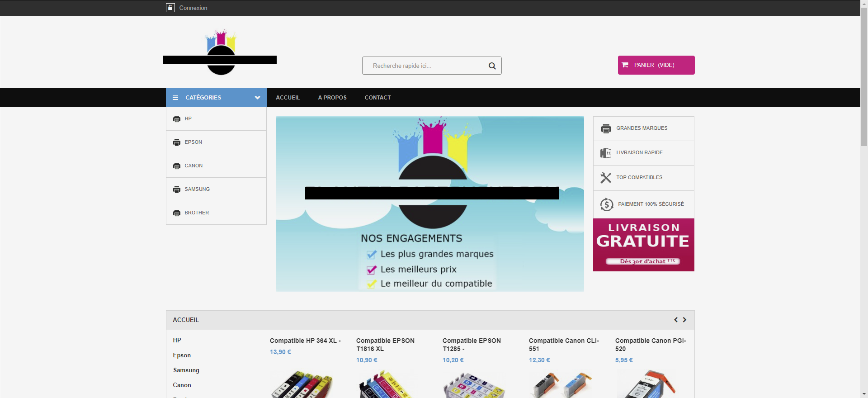Click the Livraison Gratuite promo banner
The width and height of the screenshot is (868, 398).
click(644, 245)
